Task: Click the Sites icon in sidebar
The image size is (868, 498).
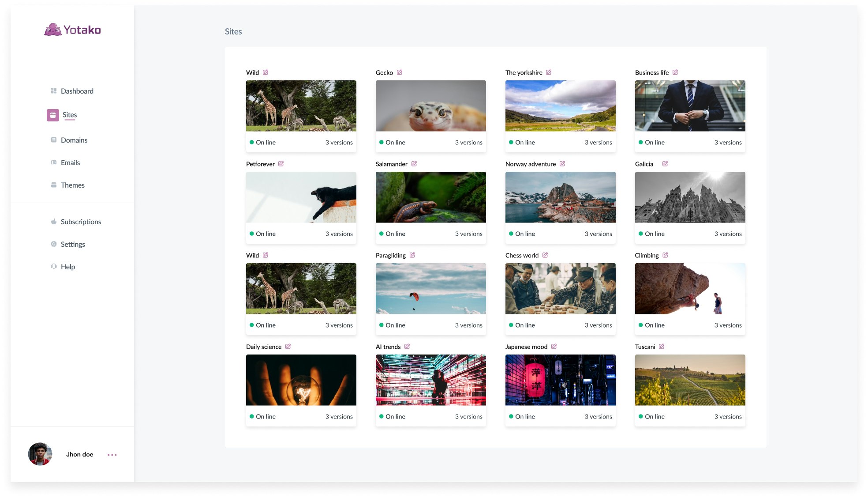Action: pyautogui.click(x=53, y=115)
